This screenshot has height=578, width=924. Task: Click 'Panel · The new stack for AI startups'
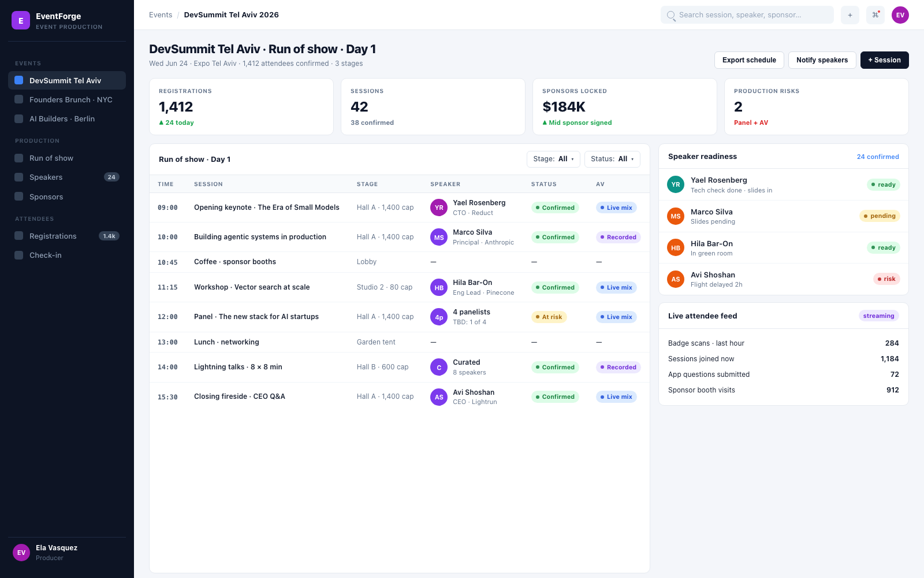point(256,317)
